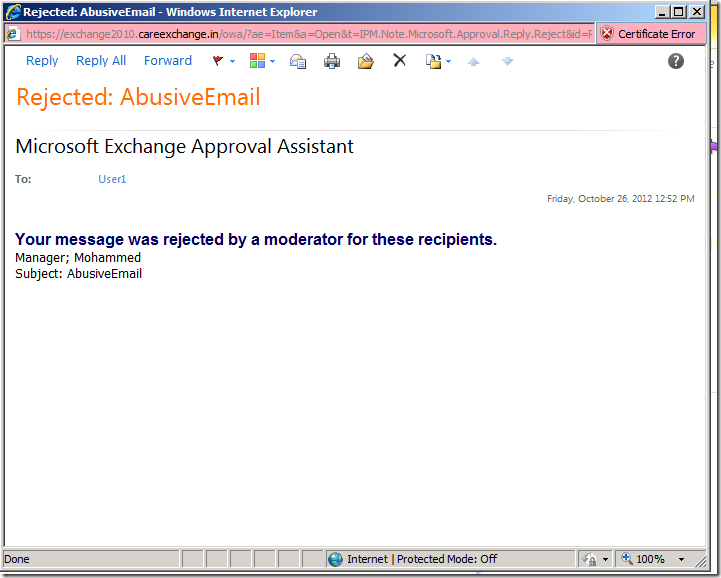Open the flag options dropdown arrow
This screenshot has height=578, width=721.
tap(232, 61)
